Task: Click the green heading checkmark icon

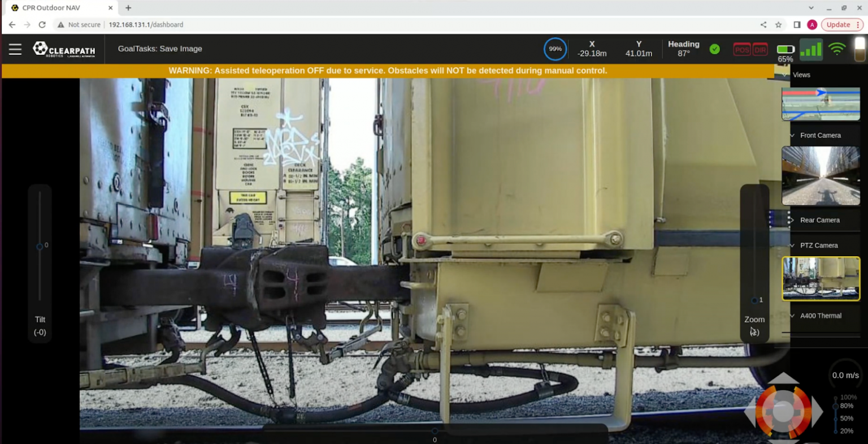Action: coord(714,49)
